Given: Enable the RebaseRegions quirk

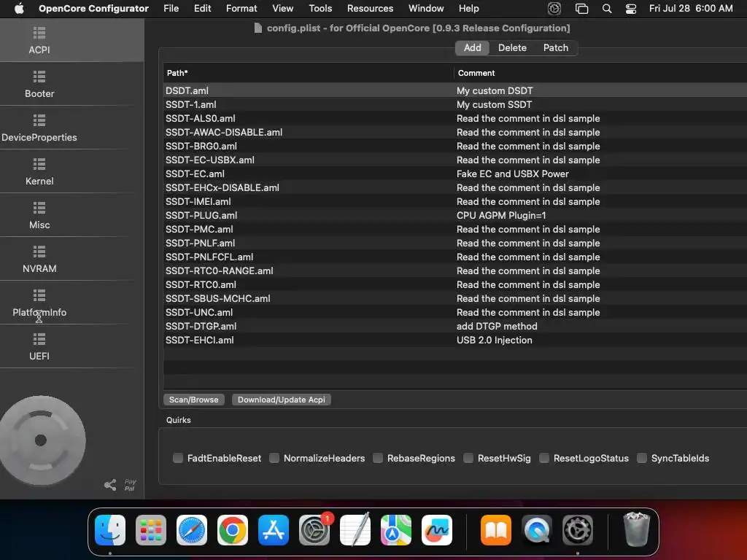Looking at the screenshot, I should tap(378, 458).
